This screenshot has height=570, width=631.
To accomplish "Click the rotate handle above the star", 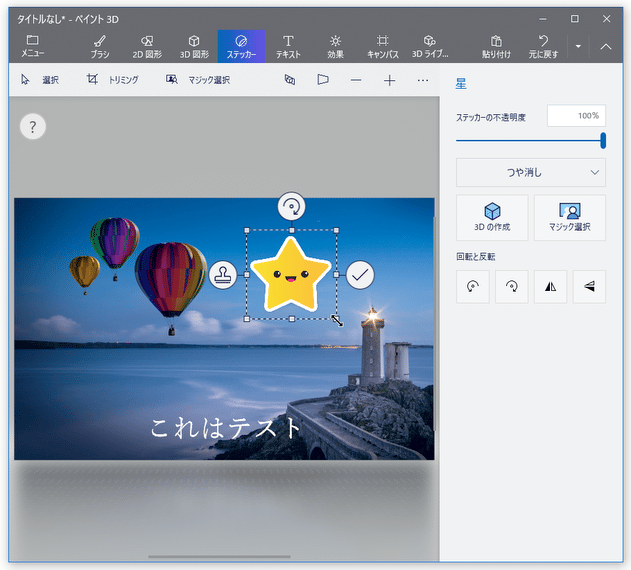I will point(291,206).
